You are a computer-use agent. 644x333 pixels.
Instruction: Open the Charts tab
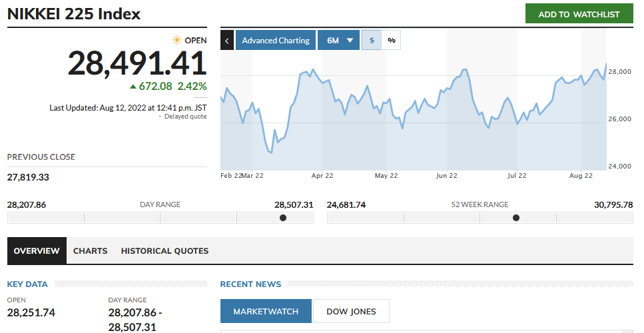click(x=90, y=250)
